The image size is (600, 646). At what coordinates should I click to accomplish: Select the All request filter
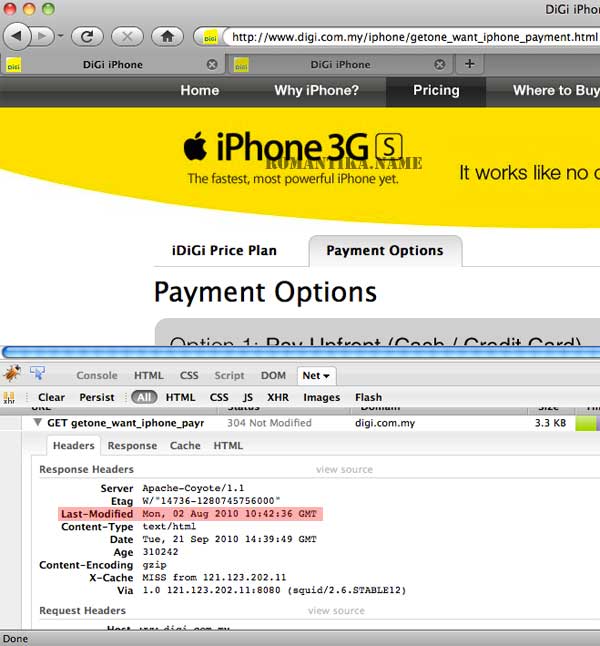tap(144, 397)
